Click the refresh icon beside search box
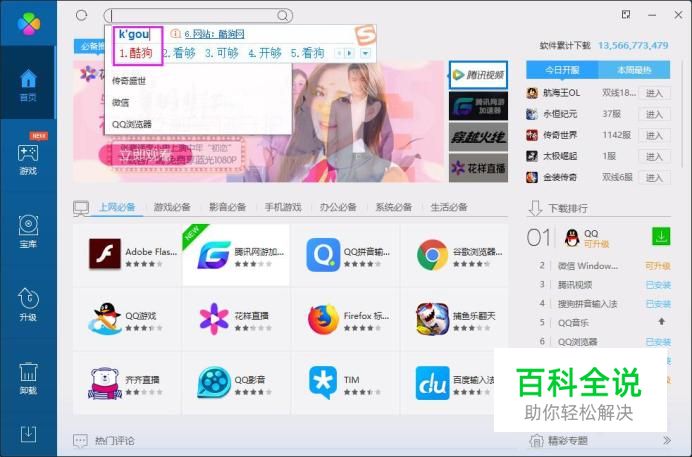Screen dimensions: 692x457 [81, 15]
